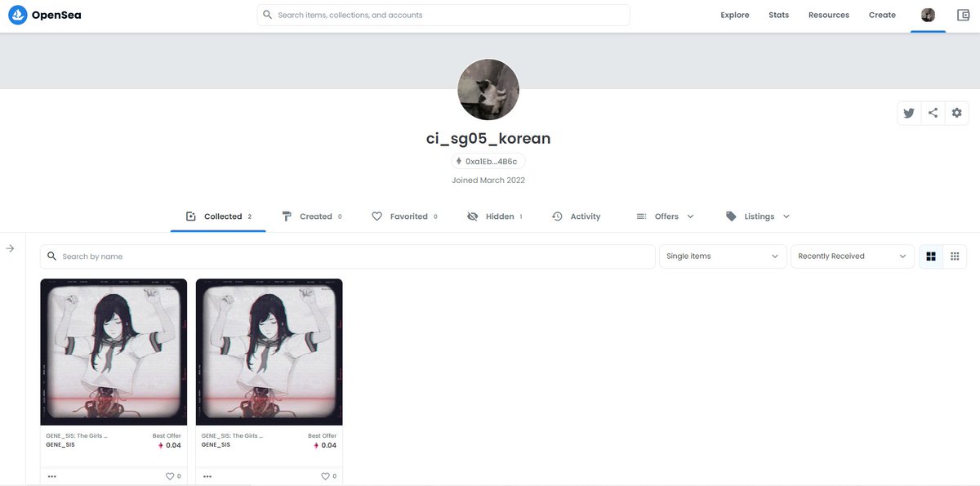
Task: Switch to the Created tab
Action: click(x=312, y=216)
